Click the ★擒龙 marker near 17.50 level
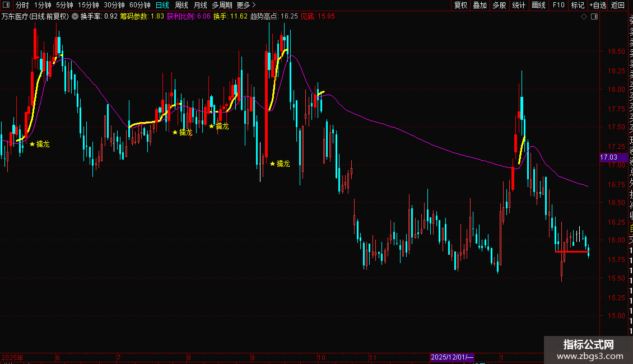 click(219, 127)
